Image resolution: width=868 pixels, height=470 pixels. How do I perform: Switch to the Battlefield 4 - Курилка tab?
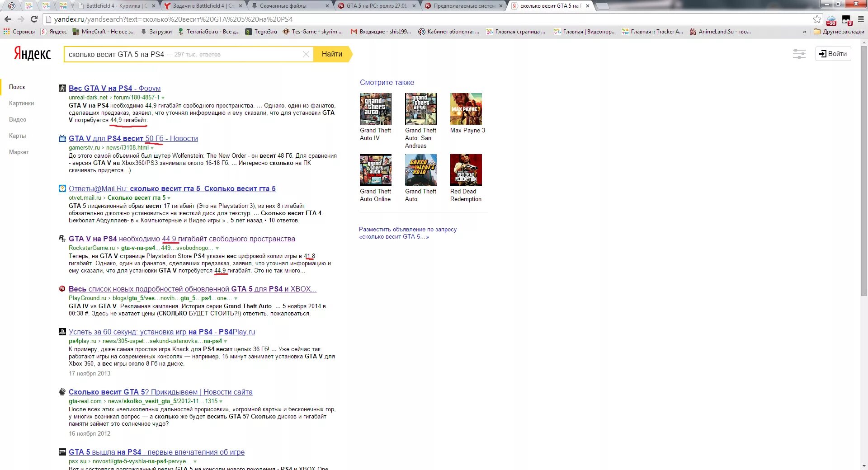116,6
